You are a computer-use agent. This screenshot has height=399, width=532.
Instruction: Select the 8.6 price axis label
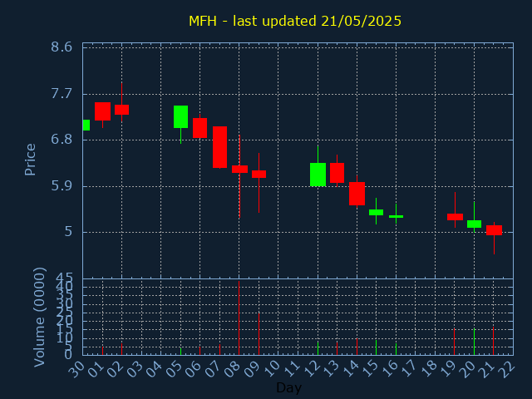coord(62,47)
